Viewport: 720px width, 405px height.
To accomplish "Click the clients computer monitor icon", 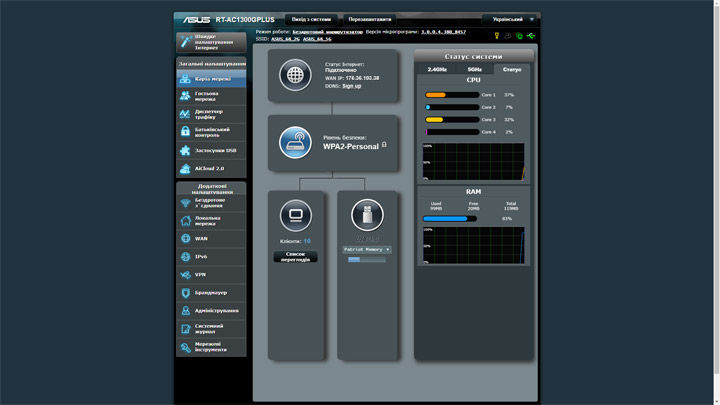I will coord(296,215).
